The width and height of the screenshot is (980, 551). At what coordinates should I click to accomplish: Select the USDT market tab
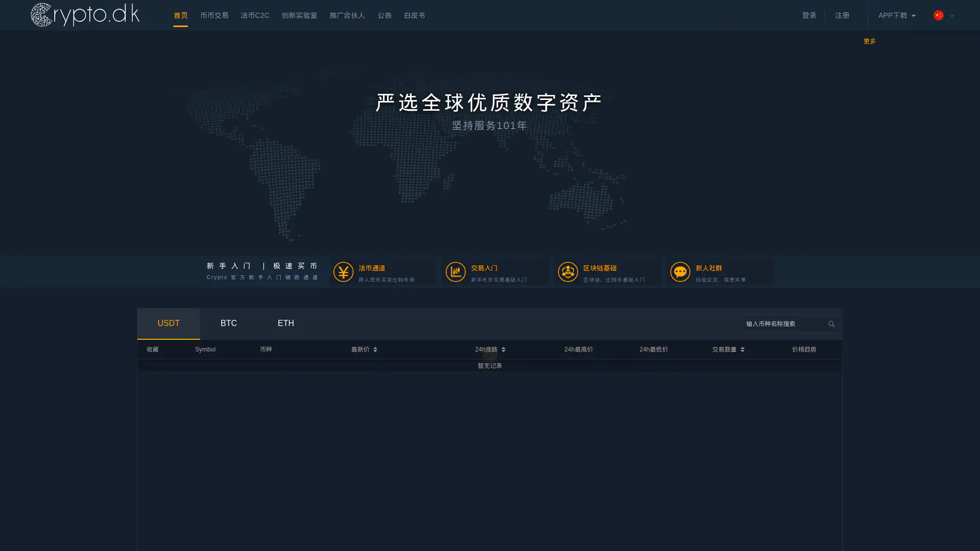[x=168, y=323]
